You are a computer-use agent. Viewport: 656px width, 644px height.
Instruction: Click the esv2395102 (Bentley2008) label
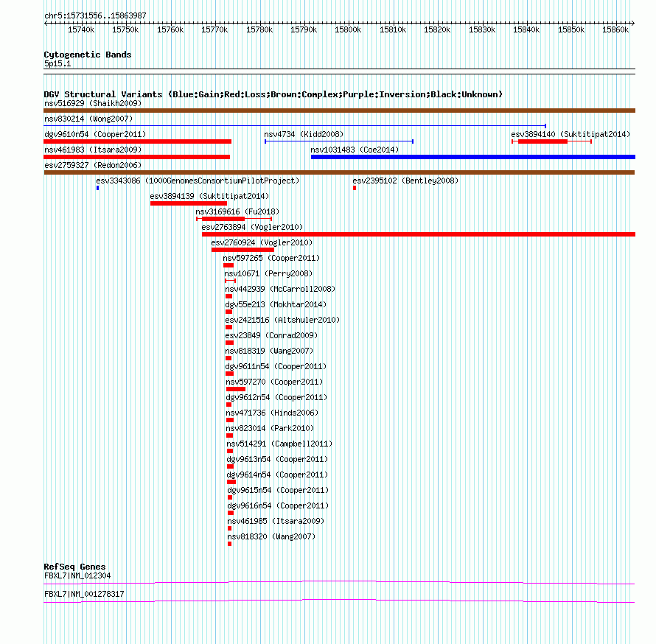pyautogui.click(x=405, y=181)
